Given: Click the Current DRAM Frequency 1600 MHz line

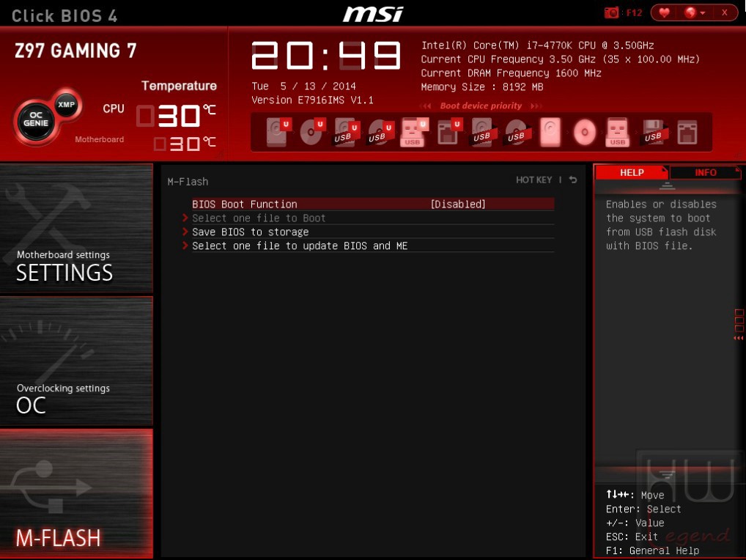Looking at the screenshot, I should click(x=511, y=73).
